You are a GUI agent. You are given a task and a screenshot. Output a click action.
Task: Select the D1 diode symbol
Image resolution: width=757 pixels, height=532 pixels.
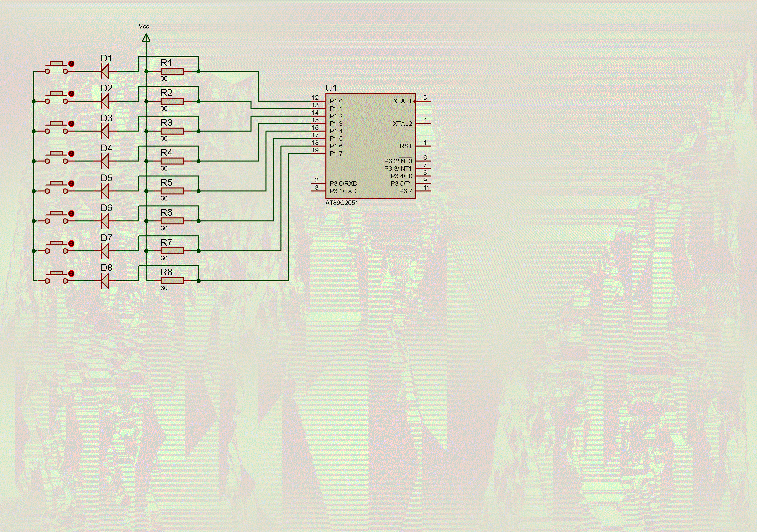[x=105, y=71]
